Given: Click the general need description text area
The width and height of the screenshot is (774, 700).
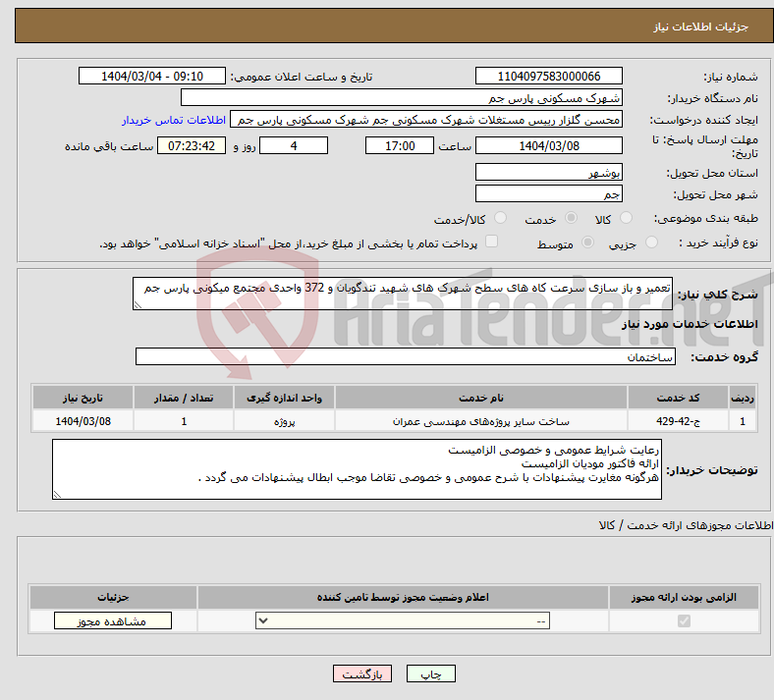Looking at the screenshot, I should [x=403, y=294].
